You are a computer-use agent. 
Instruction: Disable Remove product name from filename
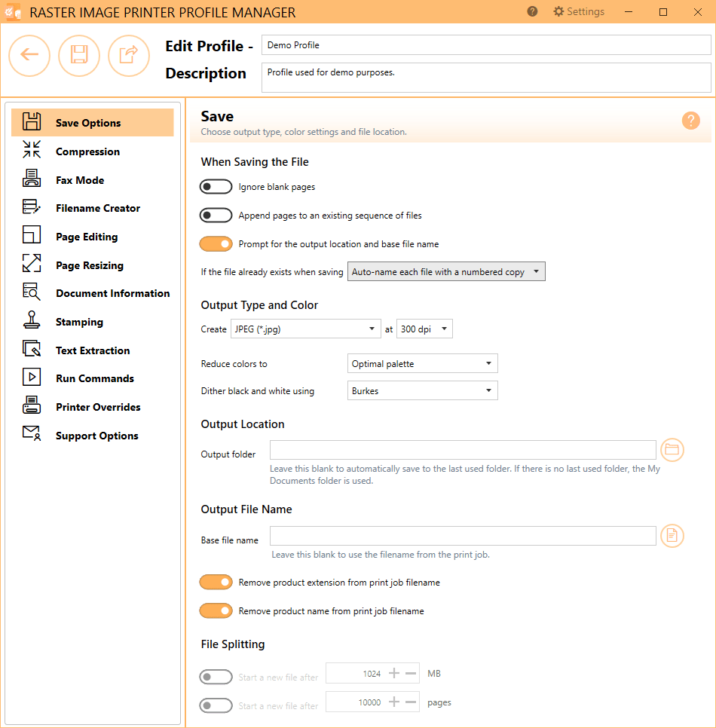click(x=216, y=611)
